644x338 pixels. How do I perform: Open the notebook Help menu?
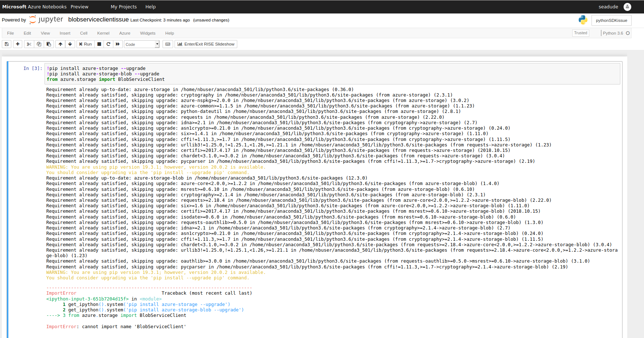[x=169, y=33]
